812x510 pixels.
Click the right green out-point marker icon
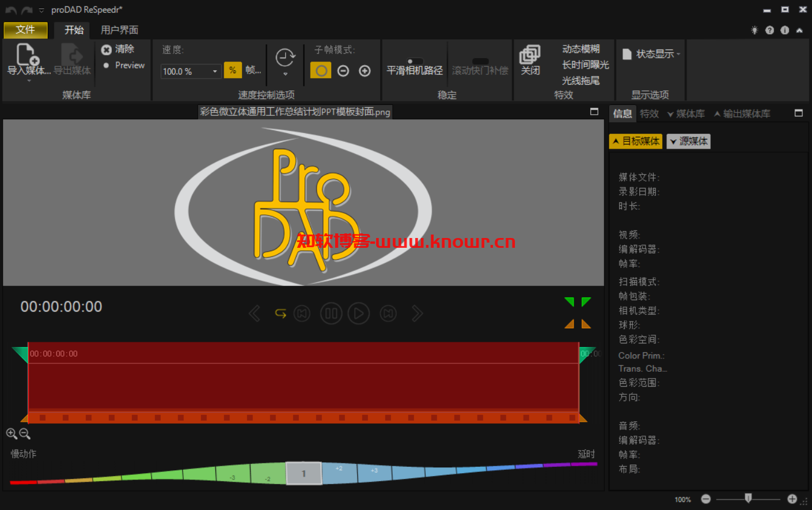[586, 302]
